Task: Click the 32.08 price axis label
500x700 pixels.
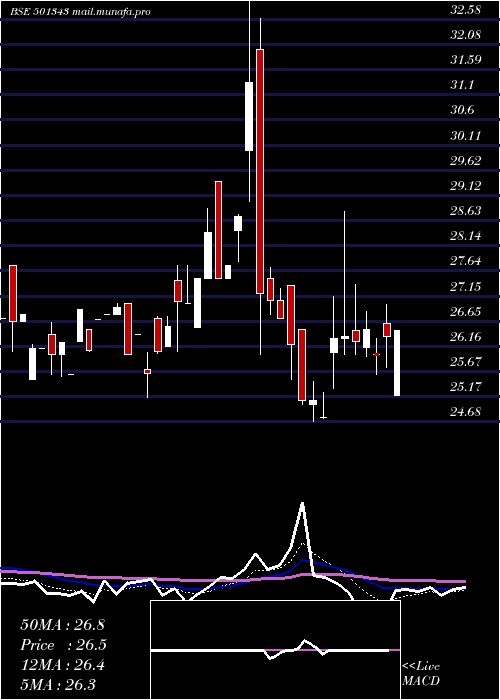Action: [x=466, y=35]
